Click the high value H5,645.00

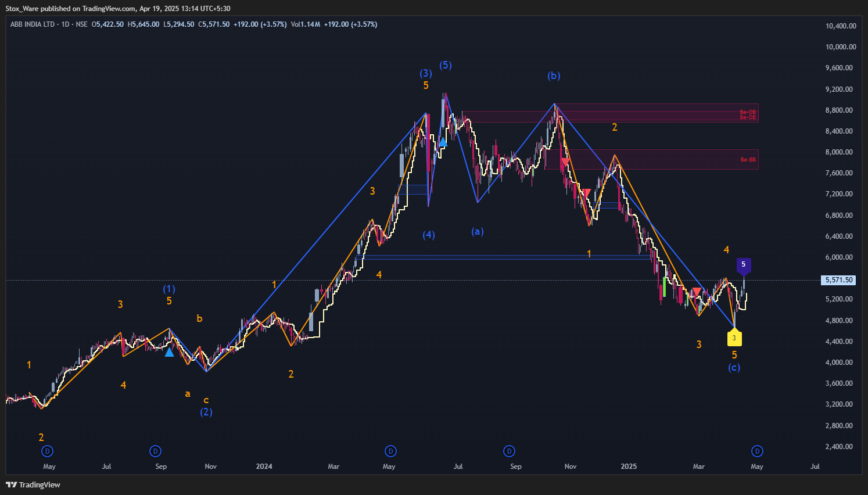[x=143, y=24]
